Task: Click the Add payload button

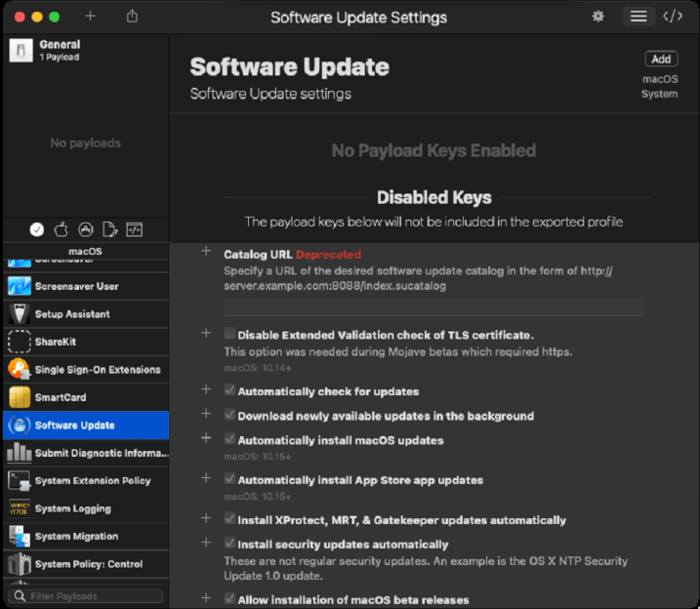Action: [661, 59]
